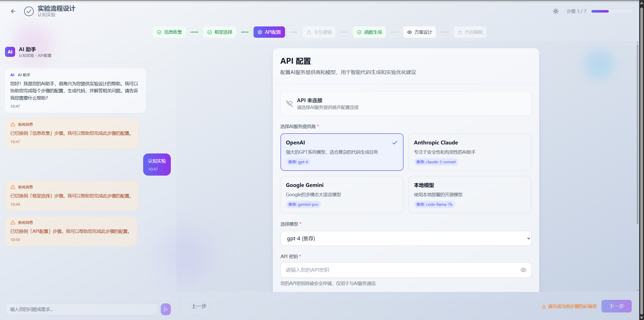Click the eye icon in the 方案设计 step
The image size is (644, 320).
(410, 32)
